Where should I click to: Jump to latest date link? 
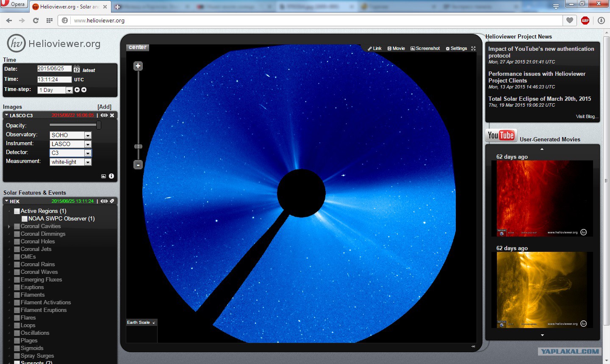point(89,70)
